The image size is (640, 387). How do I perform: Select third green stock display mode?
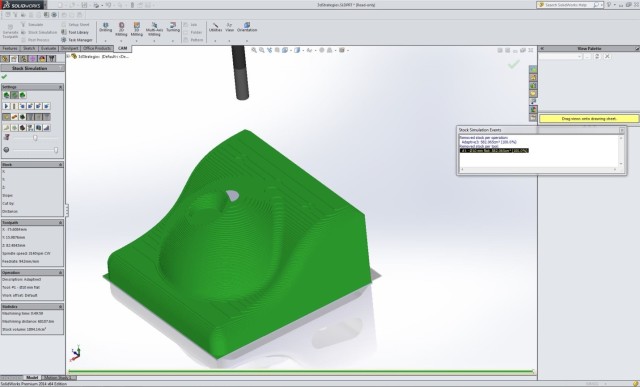point(22,95)
